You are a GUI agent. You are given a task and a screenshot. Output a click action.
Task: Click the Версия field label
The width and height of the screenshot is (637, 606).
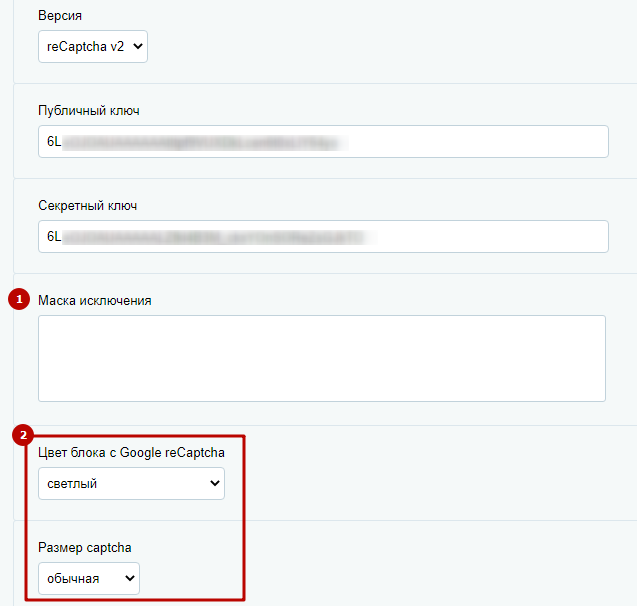click(60, 15)
